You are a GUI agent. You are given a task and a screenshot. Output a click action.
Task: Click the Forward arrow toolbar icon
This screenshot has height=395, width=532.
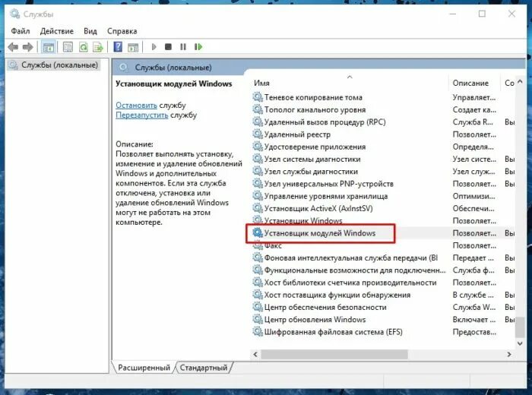pyautogui.click(x=28, y=47)
